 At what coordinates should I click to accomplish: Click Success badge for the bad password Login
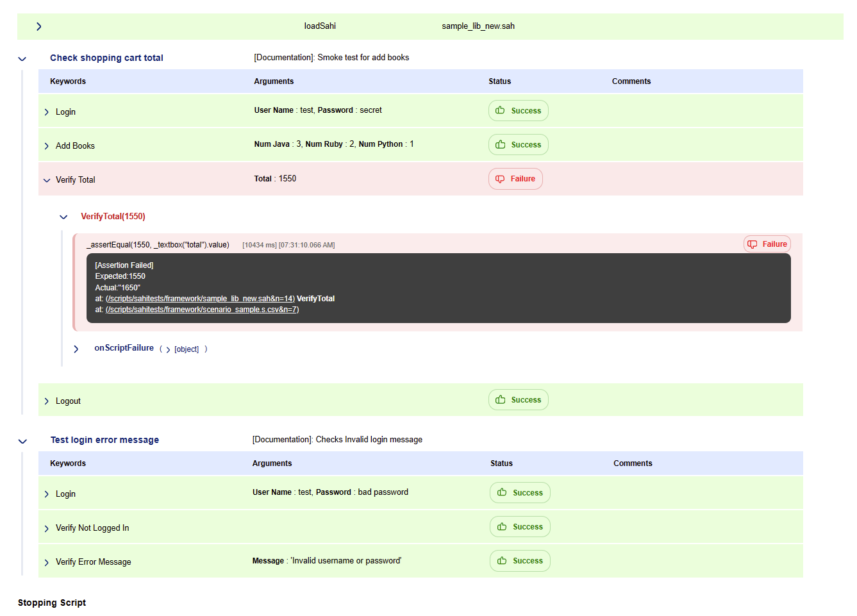point(520,493)
